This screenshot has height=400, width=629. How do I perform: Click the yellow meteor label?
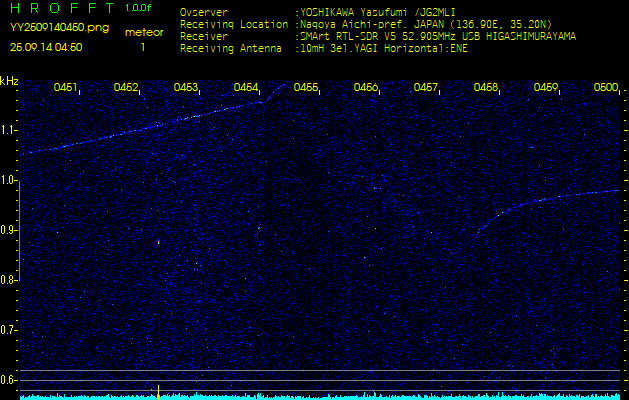[142, 32]
